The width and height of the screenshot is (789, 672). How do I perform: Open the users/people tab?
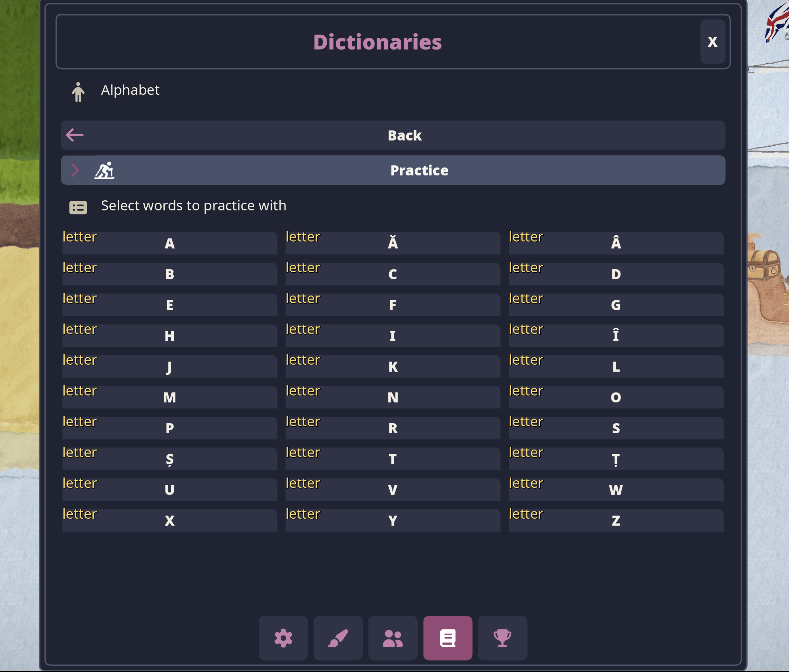click(x=392, y=638)
